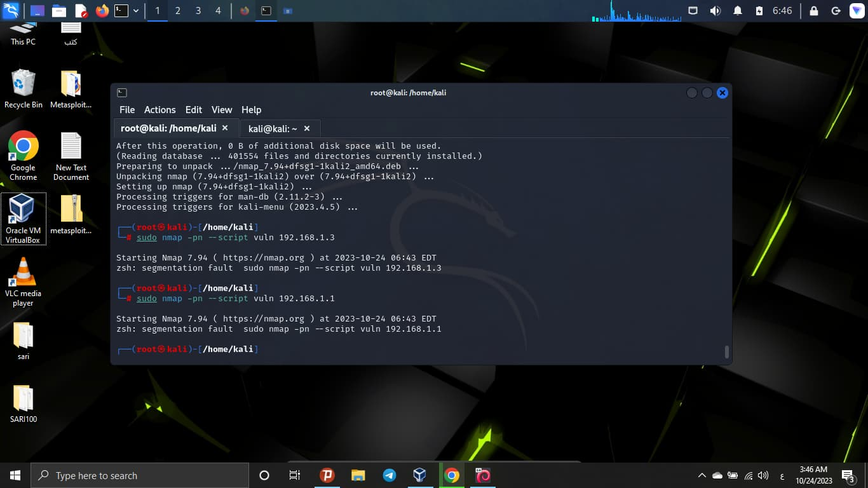Viewport: 868px width, 488px height.
Task: Select the Oracle VM VirtualBox desktop shortcut
Action: [x=24, y=219]
